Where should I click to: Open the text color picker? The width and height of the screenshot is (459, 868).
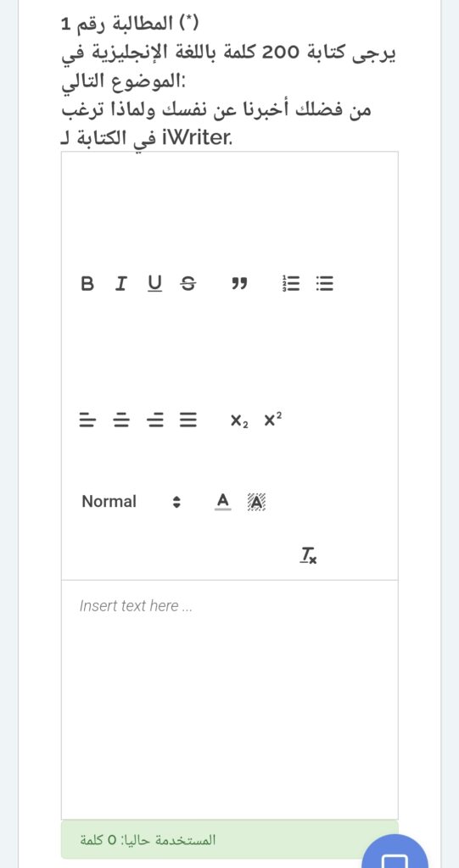222,502
